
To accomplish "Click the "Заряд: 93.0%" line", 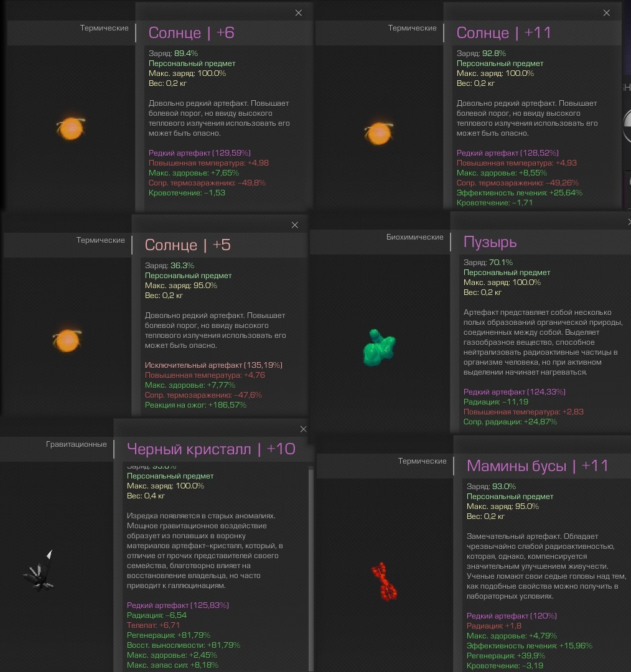I will point(491,487).
